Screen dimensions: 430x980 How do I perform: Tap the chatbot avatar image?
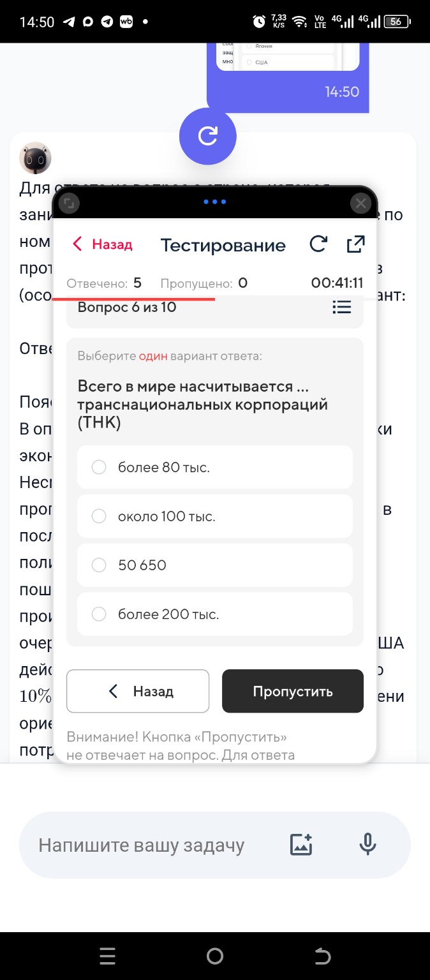click(x=35, y=158)
